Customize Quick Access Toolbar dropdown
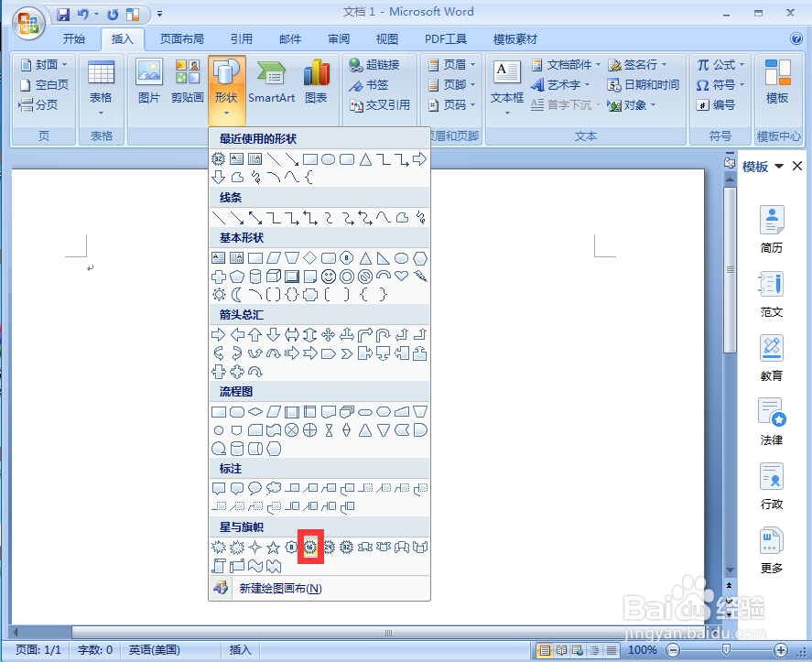 coord(159,14)
